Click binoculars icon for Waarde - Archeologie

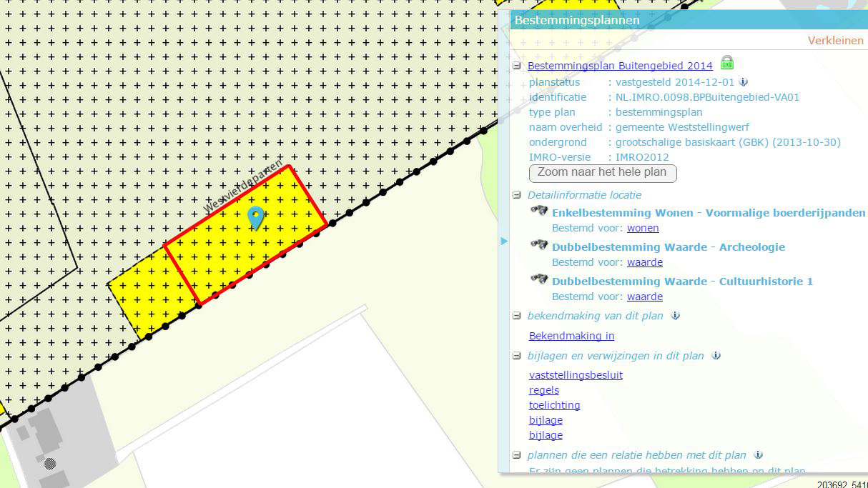tap(539, 245)
